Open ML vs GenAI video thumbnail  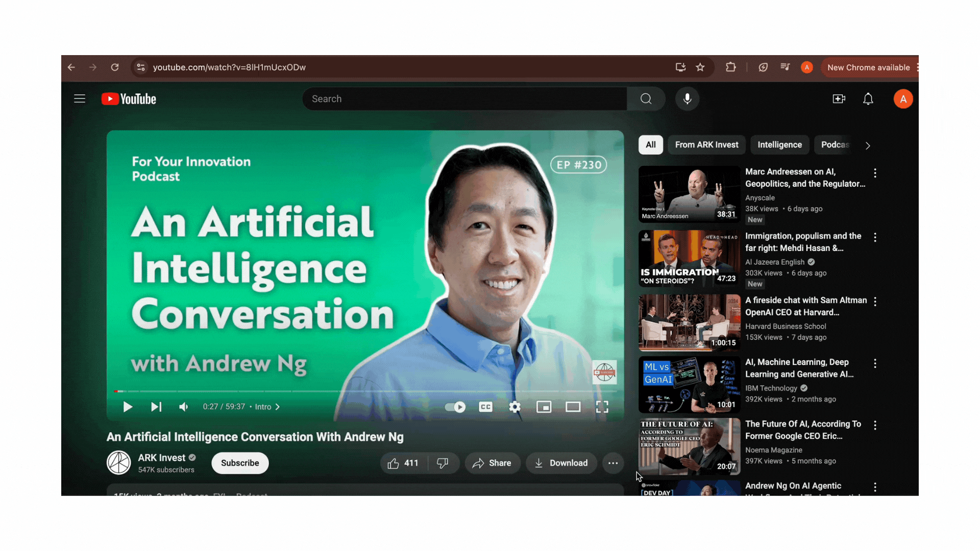689,384
